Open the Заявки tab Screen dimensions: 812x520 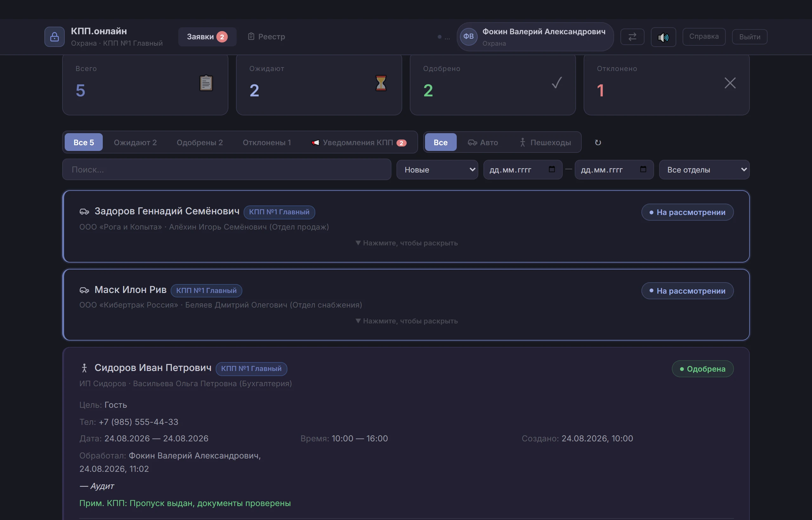[x=207, y=37]
